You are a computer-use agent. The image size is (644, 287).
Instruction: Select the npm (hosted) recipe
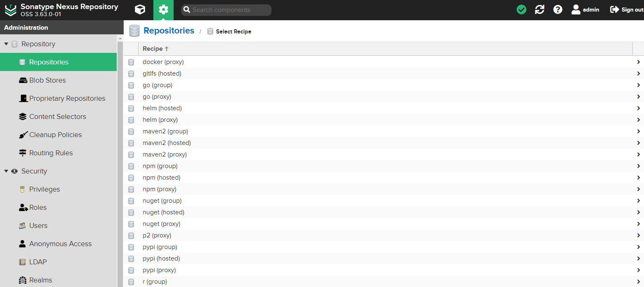[384, 178]
